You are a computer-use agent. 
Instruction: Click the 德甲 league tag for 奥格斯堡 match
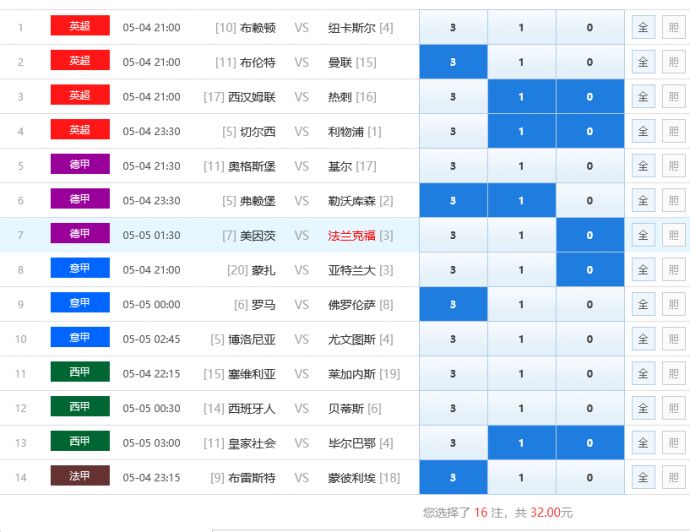pyautogui.click(x=80, y=165)
